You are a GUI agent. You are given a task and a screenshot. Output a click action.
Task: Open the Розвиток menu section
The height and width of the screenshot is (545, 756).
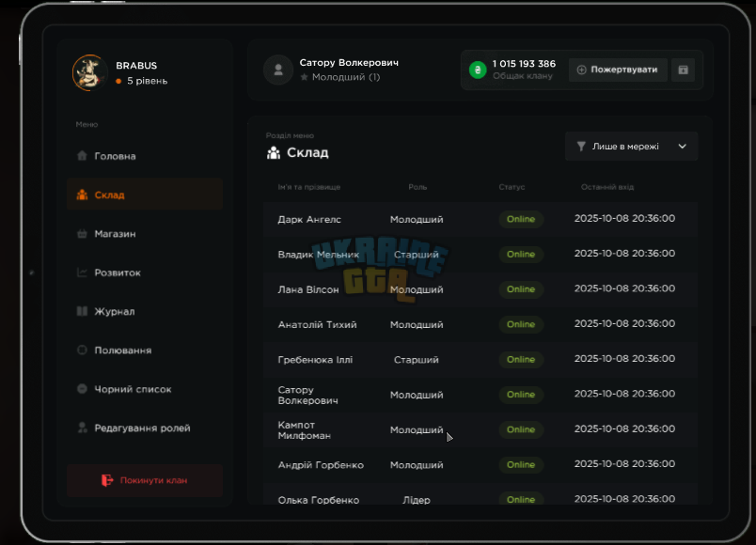click(145, 272)
